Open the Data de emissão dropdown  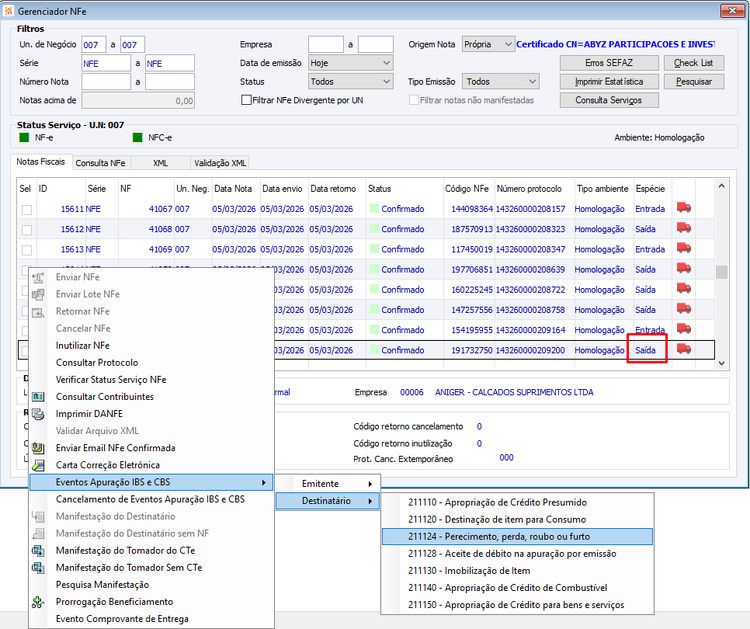[351, 63]
